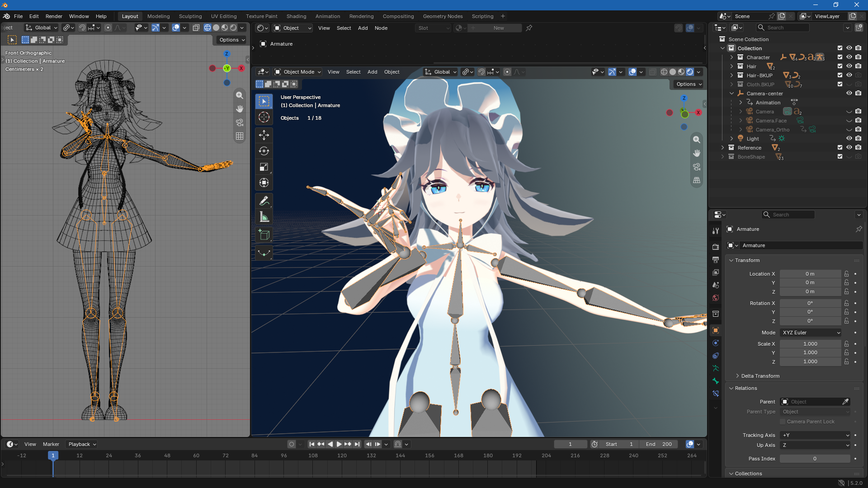Open the Scene properties tab

tap(716, 285)
